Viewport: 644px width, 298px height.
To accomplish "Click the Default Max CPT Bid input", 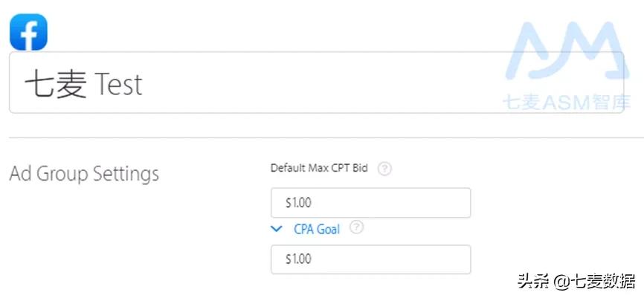I will [x=370, y=203].
